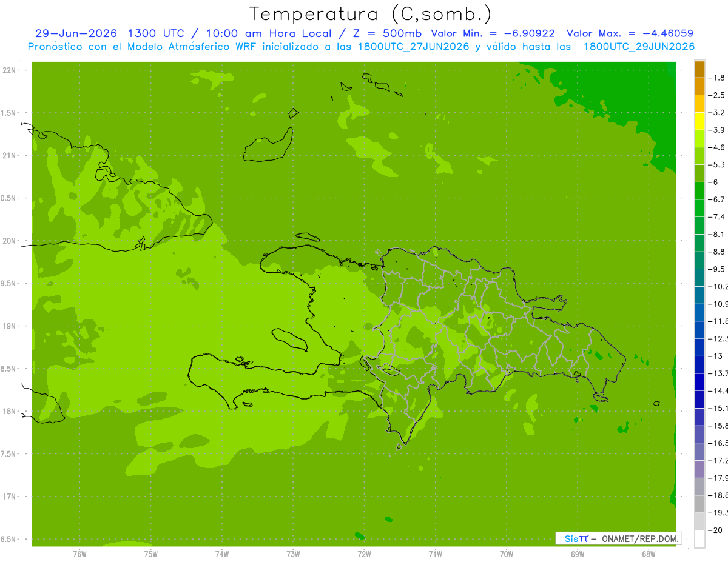728x562 pixels.
Task: Click the '-8.8' colorbar value
Action: 717,252
